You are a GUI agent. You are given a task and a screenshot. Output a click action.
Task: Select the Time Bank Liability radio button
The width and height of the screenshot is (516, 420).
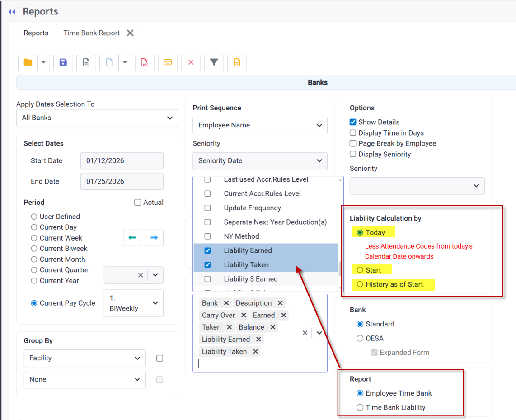point(360,407)
